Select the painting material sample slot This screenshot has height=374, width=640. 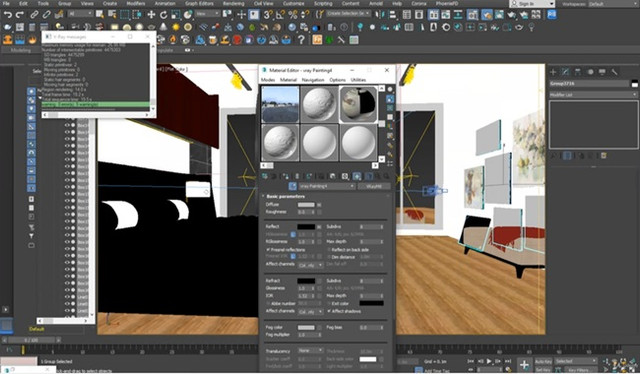358,105
